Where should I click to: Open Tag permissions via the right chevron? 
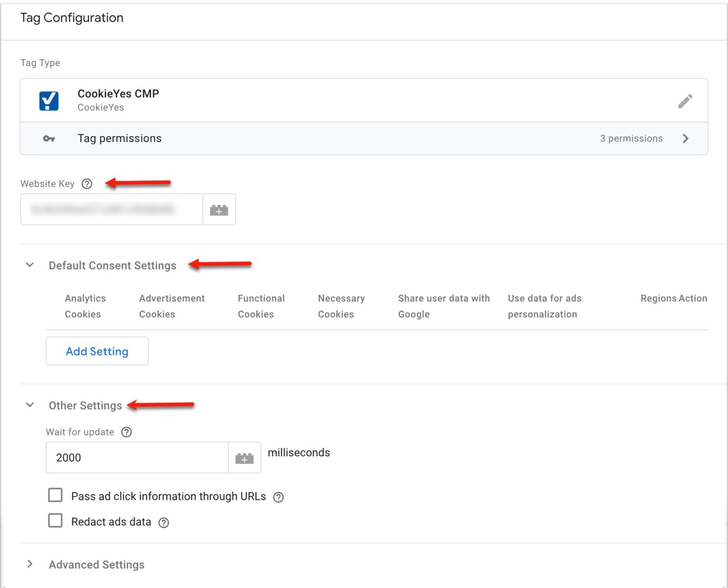click(x=685, y=138)
